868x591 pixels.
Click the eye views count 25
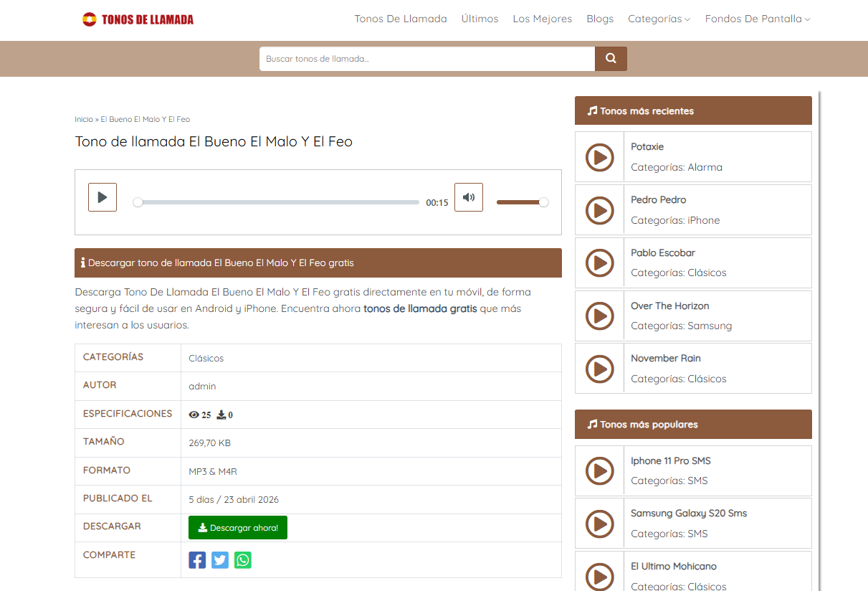pos(200,415)
